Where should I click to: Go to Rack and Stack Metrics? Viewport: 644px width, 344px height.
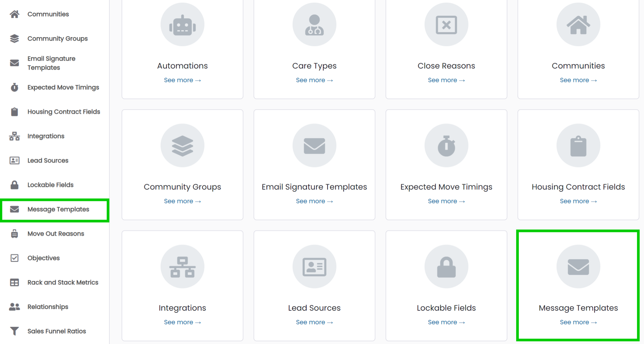coord(63,282)
